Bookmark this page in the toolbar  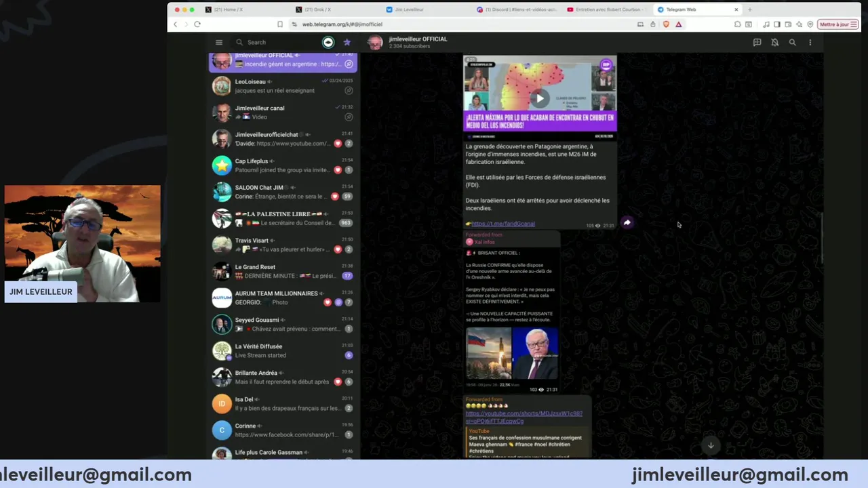(x=279, y=24)
